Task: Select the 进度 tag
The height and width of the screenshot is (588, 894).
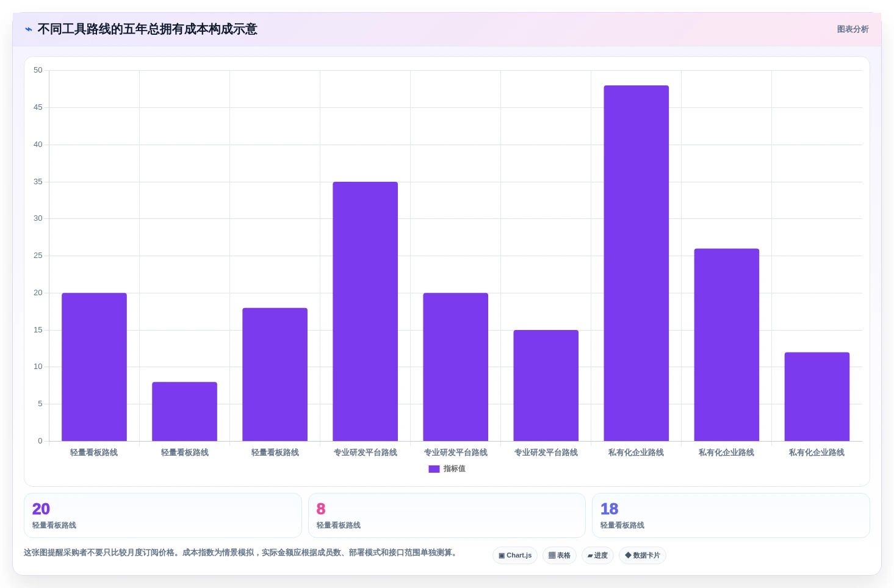Action: pos(597,556)
